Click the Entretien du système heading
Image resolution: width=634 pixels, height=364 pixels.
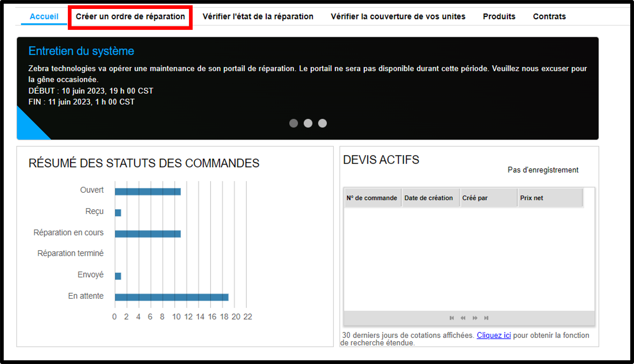[x=81, y=51]
